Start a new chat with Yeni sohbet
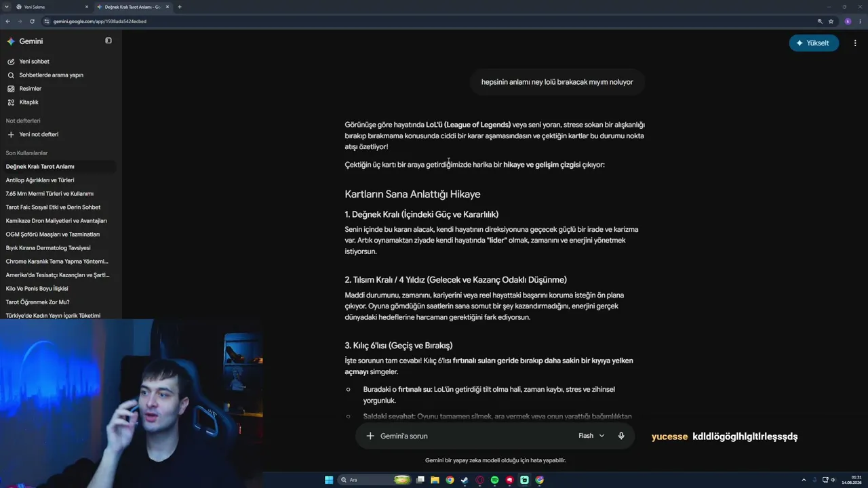 [34, 62]
